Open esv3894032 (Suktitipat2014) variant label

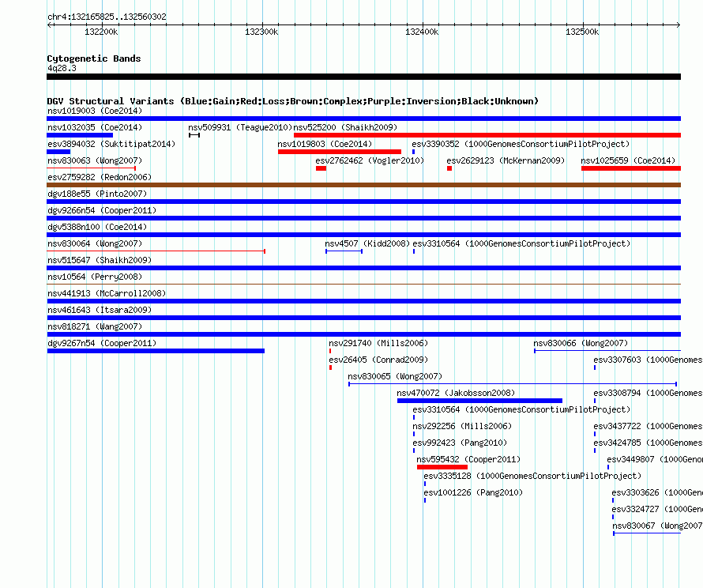pyautogui.click(x=111, y=144)
